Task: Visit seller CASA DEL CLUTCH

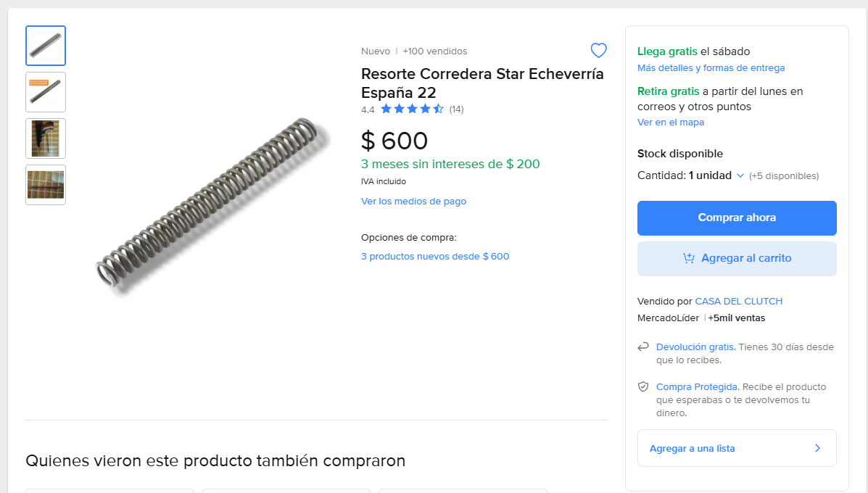Action: point(738,302)
